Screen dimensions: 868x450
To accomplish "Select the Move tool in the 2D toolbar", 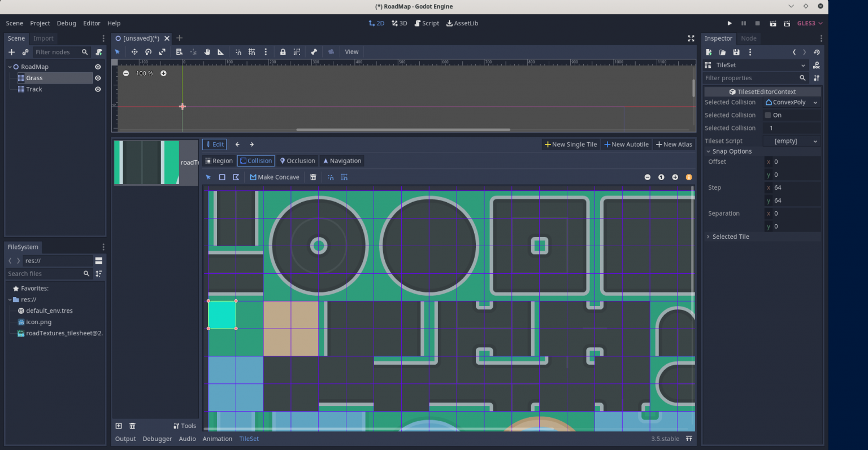I will click(x=134, y=51).
